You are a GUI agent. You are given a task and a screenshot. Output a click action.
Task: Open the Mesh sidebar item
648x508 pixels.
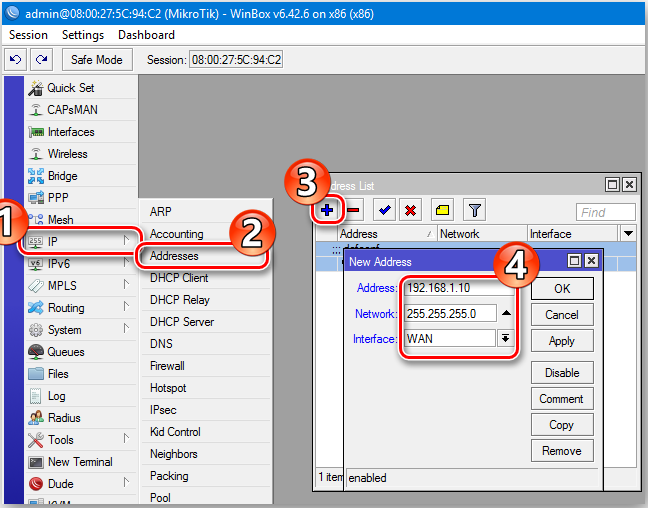tap(81, 219)
